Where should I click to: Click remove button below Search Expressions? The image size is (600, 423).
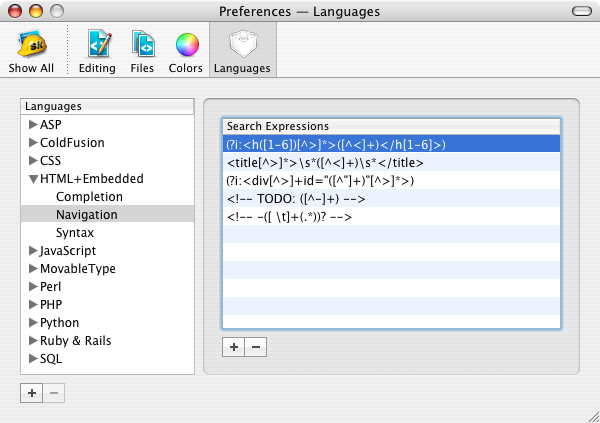coord(254,347)
